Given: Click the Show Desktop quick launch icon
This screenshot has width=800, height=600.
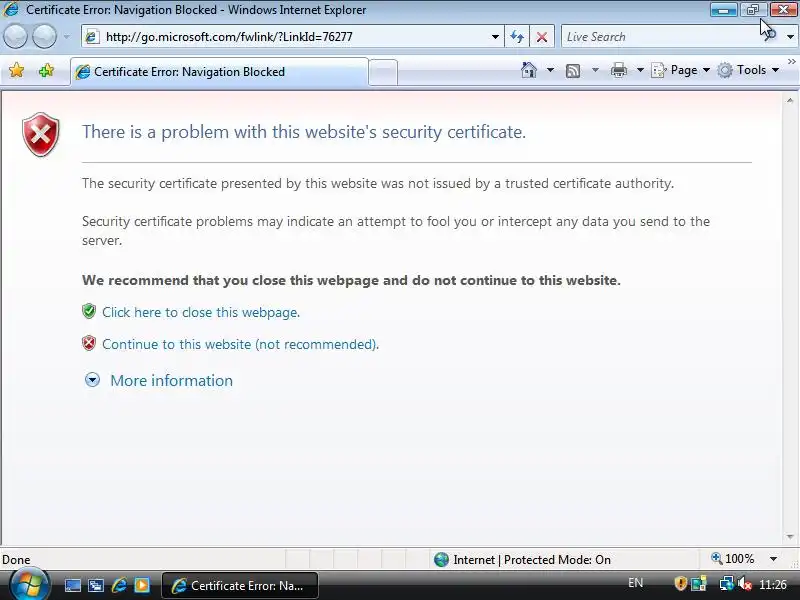Looking at the screenshot, I should [72, 586].
